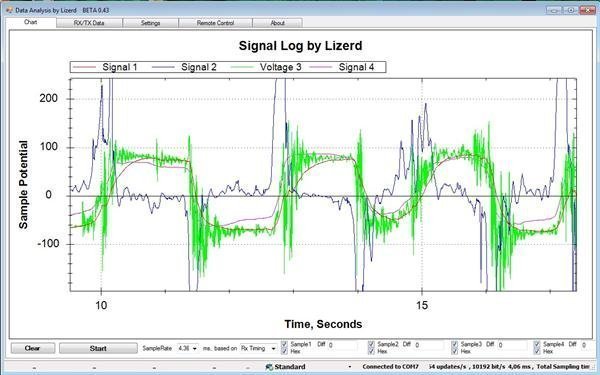Toggle the Hex checkbox under Sample1
This screenshot has height=375, width=600.
(x=284, y=351)
